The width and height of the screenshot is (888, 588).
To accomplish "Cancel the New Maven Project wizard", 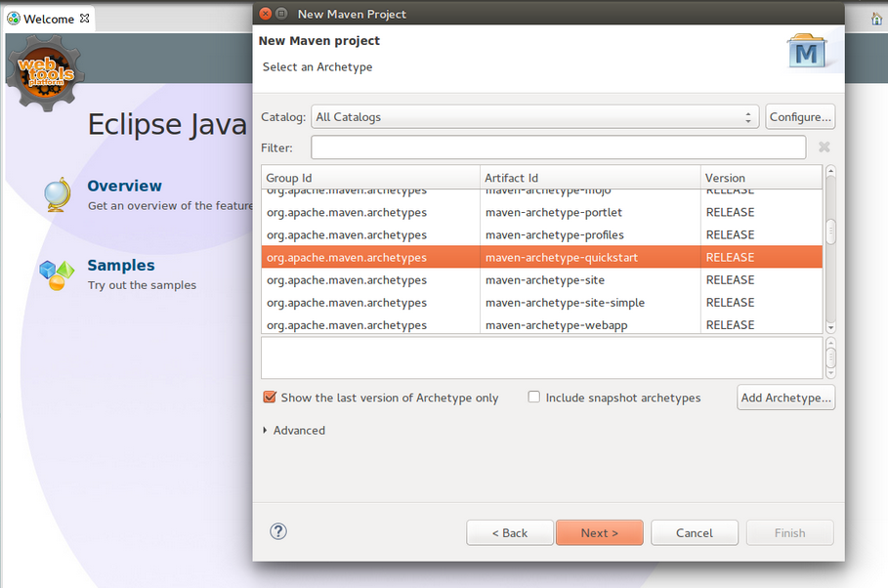I will point(695,533).
